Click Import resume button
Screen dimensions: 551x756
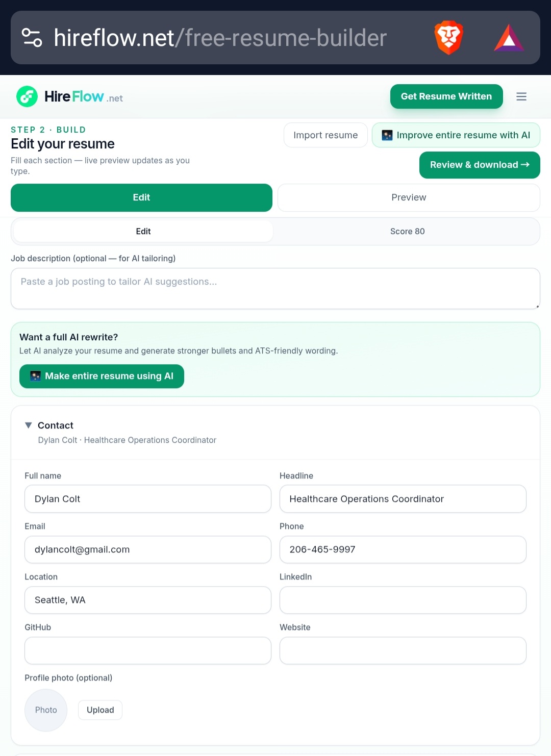pyautogui.click(x=325, y=135)
